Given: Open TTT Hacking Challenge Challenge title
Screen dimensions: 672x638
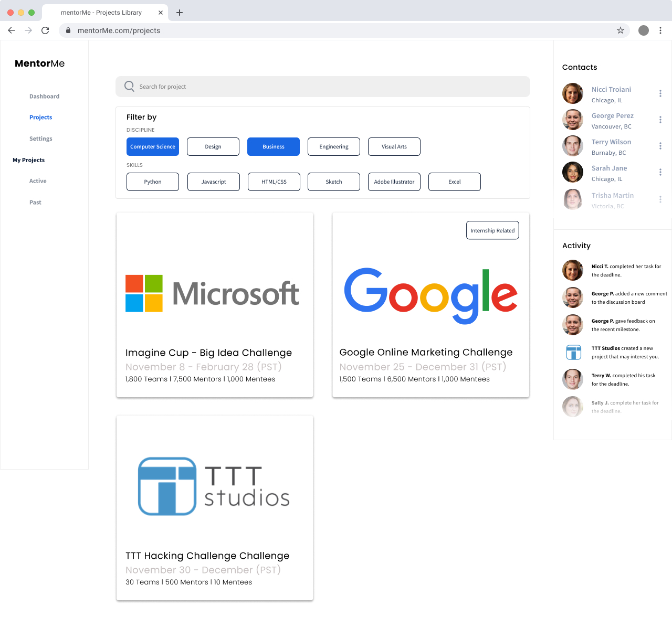Looking at the screenshot, I should 207,556.
